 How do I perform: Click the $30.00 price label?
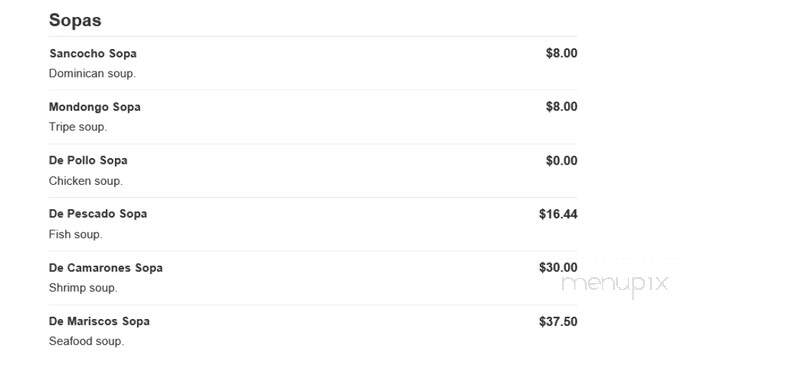pyautogui.click(x=558, y=267)
